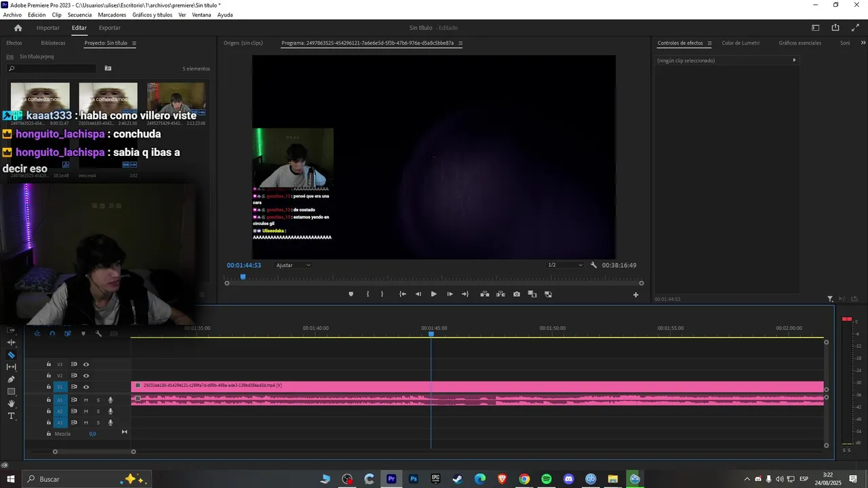Open playback resolution 1/2 dropdown
The image size is (868, 488).
565,265
